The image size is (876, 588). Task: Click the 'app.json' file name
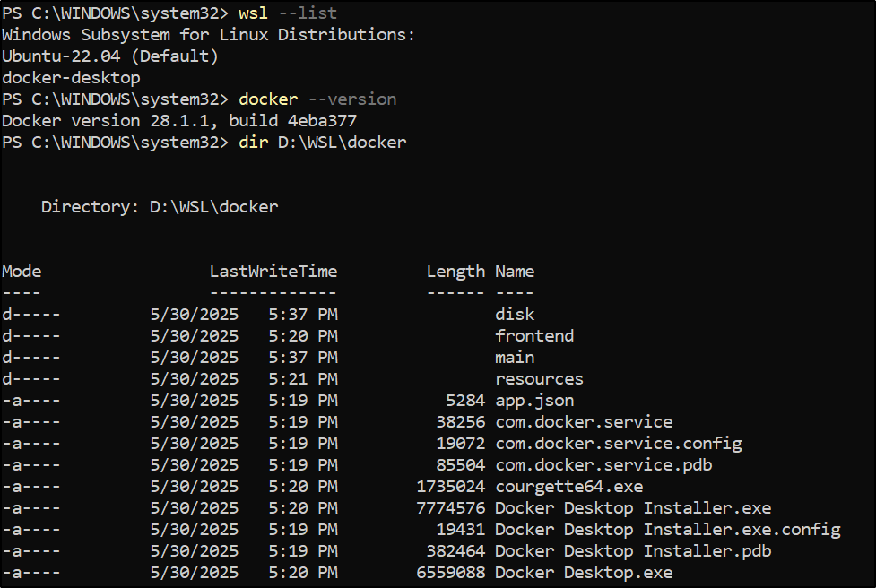pyautogui.click(x=534, y=401)
